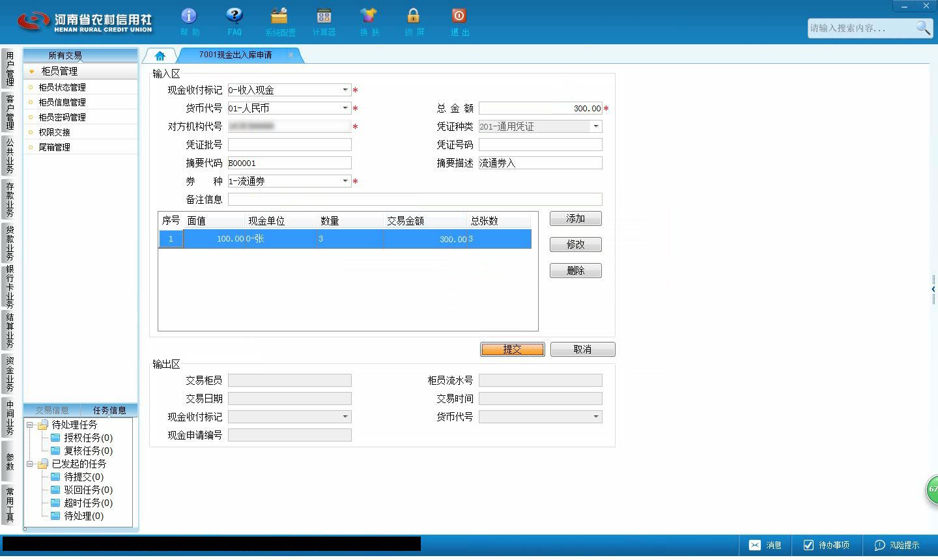Open 待提交(0) folder item
This screenshot has width=938, height=560.
[77, 477]
